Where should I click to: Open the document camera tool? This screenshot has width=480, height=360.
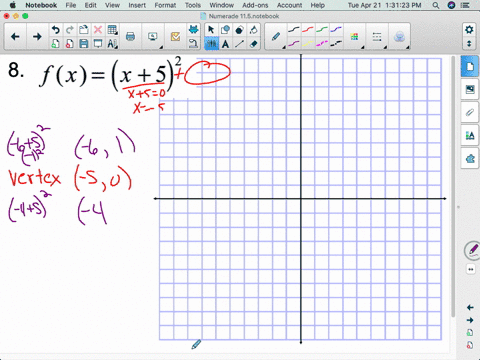click(193, 44)
